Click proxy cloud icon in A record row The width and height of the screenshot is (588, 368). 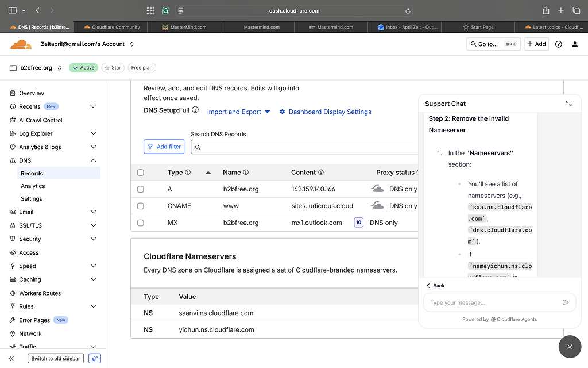(x=377, y=189)
